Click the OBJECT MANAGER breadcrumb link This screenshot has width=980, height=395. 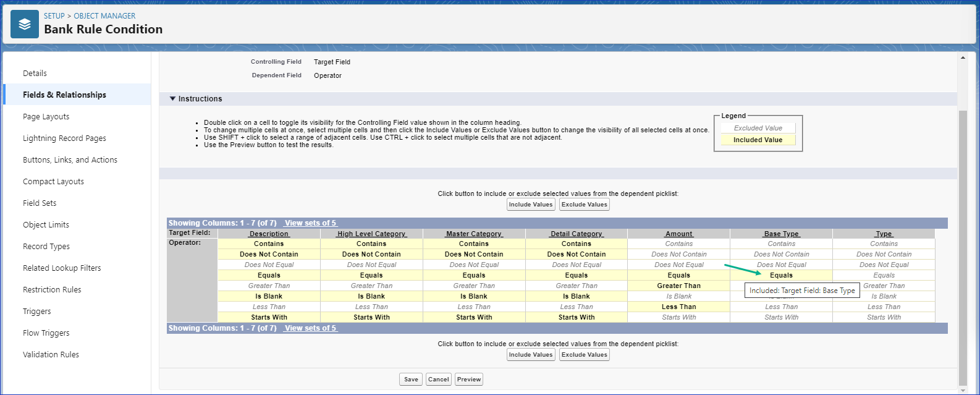tap(104, 16)
